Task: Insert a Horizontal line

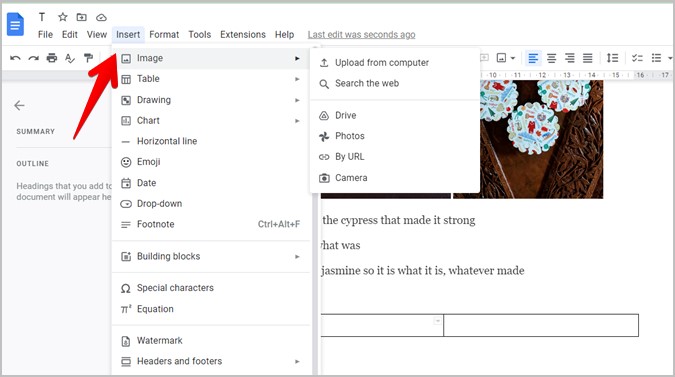Action: (x=211, y=141)
